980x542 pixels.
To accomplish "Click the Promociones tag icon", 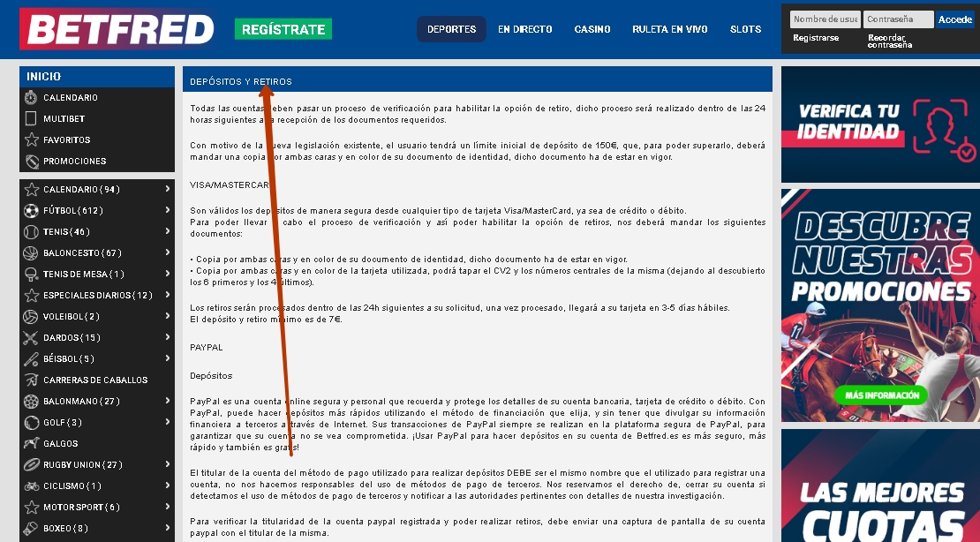I will tap(31, 162).
